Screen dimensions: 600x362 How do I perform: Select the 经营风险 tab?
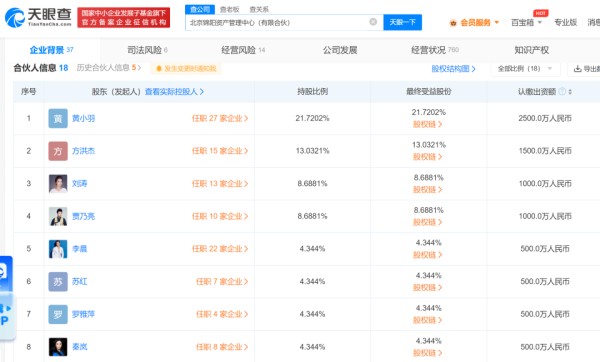tap(243, 50)
